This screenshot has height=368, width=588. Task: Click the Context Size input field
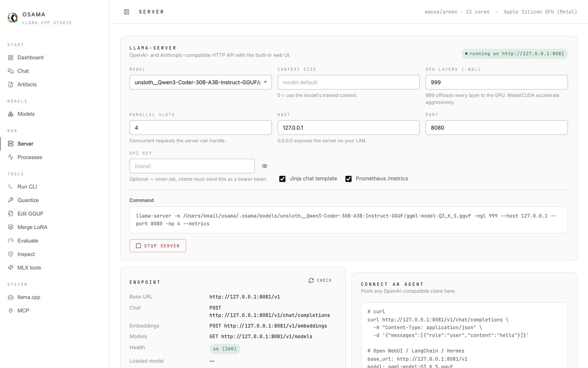click(x=348, y=82)
